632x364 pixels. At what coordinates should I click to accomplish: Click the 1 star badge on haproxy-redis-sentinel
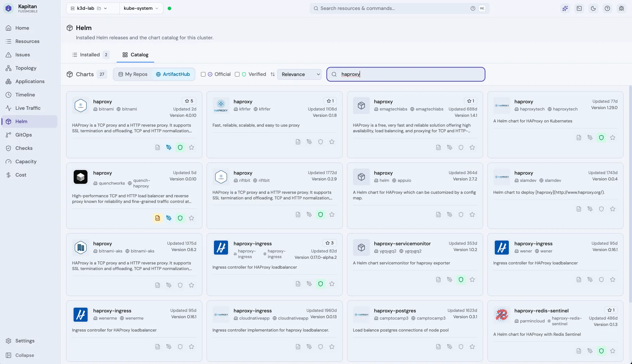point(611,310)
